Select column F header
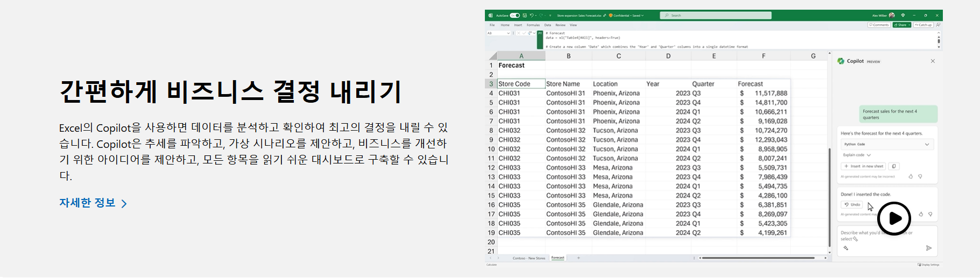 763,56
